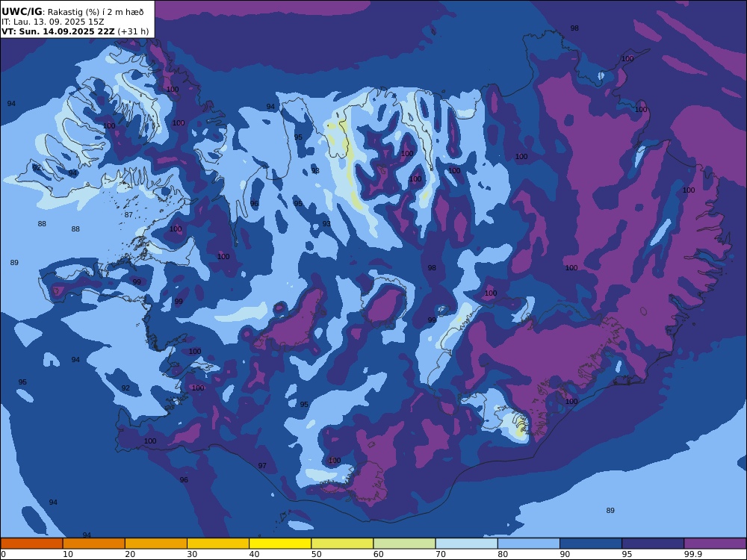Select the '70' tick label on the color scale

[x=441, y=554]
